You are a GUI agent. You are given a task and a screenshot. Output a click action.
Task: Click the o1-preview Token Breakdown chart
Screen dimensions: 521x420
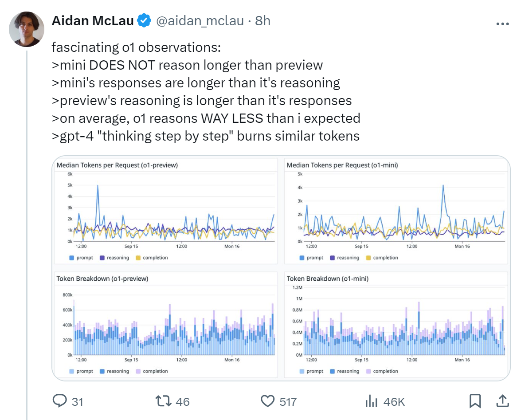coord(166,325)
